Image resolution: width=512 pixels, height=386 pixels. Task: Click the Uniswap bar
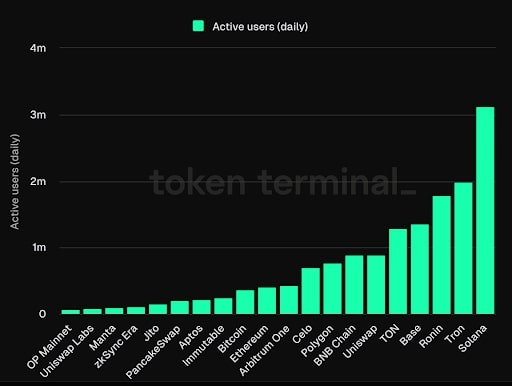coord(376,285)
